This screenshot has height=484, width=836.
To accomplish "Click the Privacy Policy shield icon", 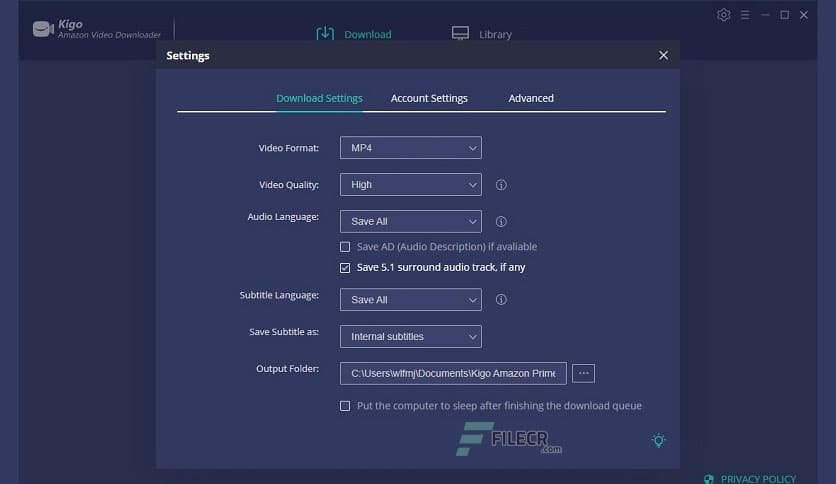I will click(709, 479).
